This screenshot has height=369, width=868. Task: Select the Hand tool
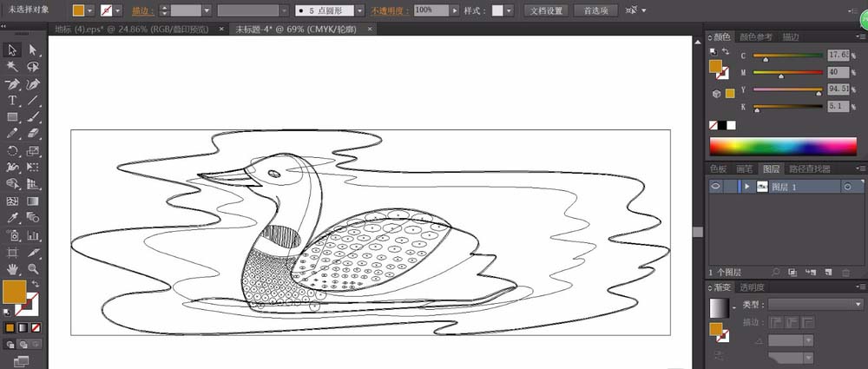click(x=12, y=269)
